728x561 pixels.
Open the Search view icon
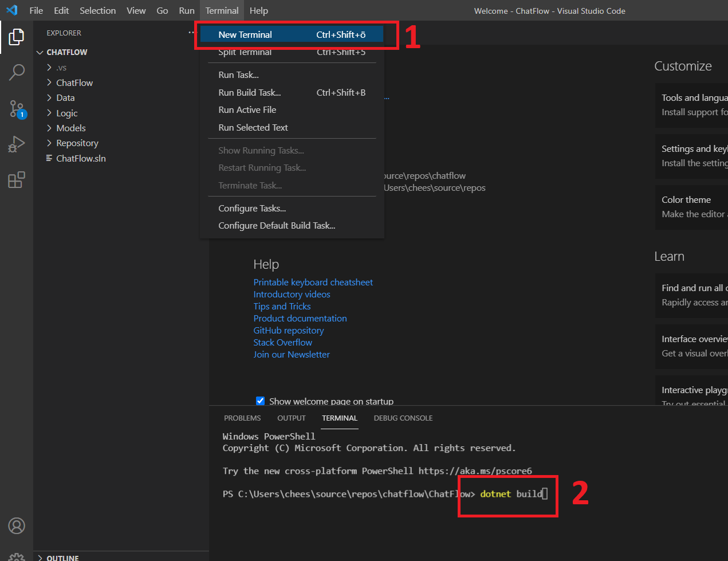click(x=17, y=72)
